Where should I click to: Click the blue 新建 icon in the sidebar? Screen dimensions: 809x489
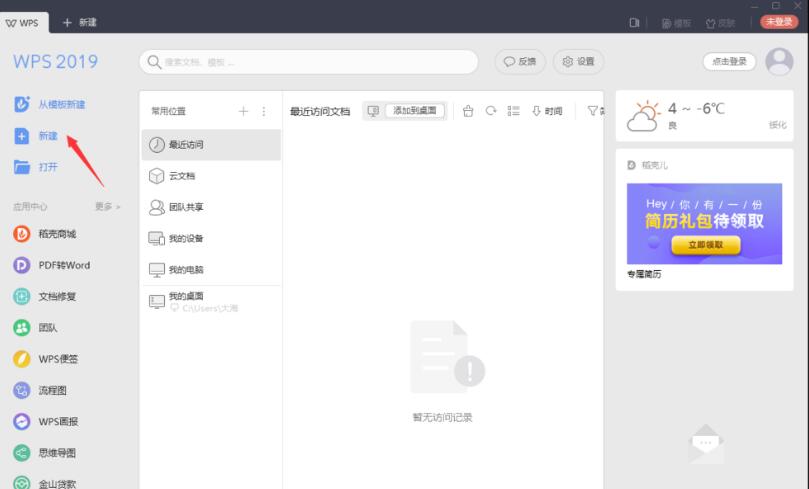(22, 136)
